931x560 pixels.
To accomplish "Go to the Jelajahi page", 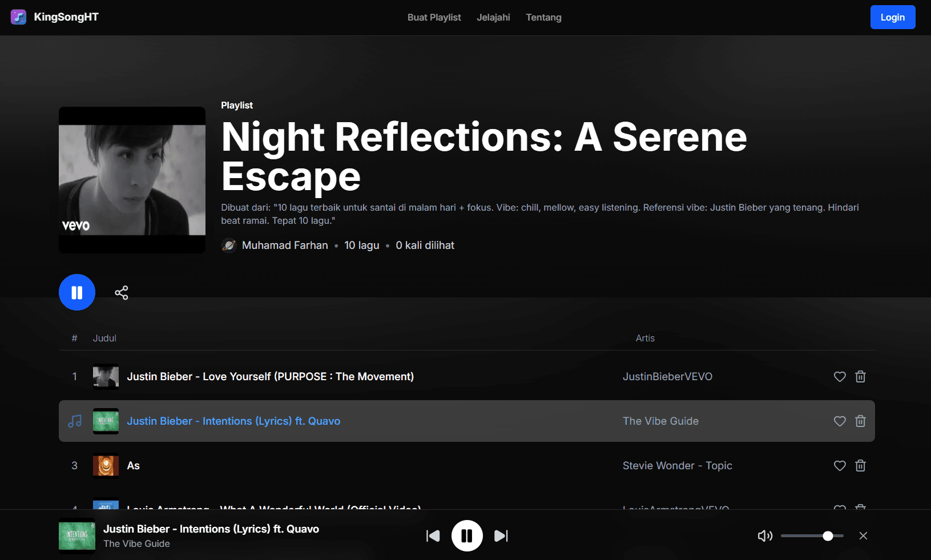I will (493, 18).
